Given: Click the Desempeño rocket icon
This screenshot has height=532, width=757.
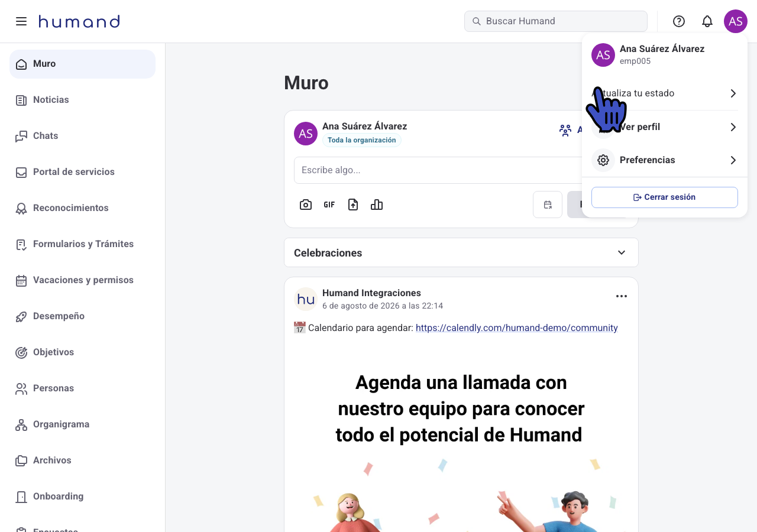Looking at the screenshot, I should [x=21, y=316].
